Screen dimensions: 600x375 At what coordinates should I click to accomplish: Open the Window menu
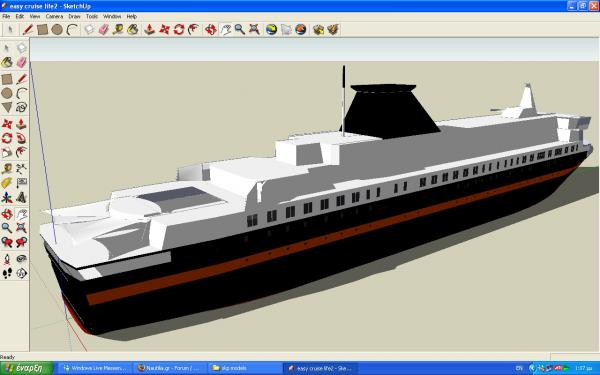pyautogui.click(x=112, y=16)
